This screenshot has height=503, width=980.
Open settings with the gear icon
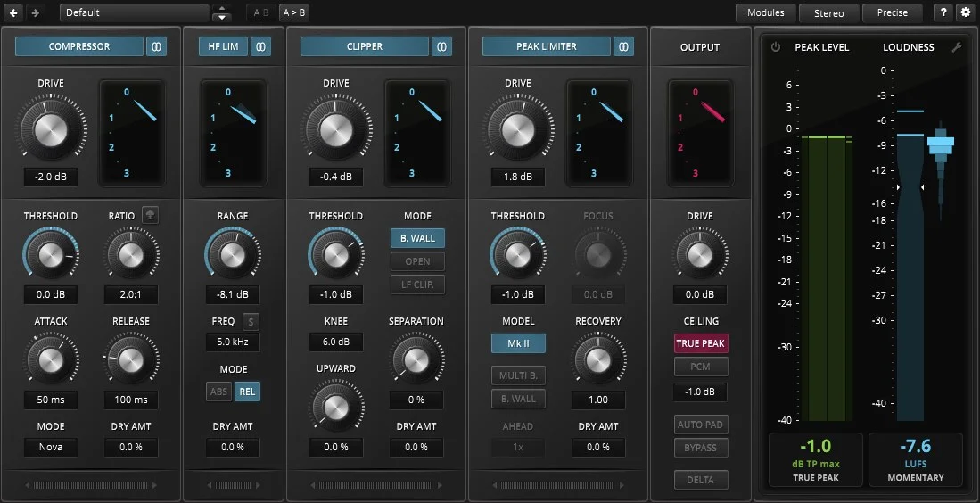point(965,12)
